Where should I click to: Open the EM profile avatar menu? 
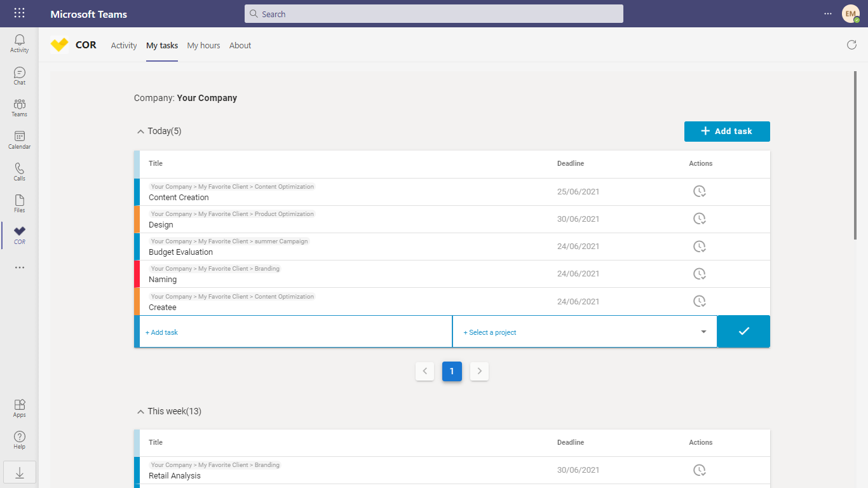[x=851, y=13]
